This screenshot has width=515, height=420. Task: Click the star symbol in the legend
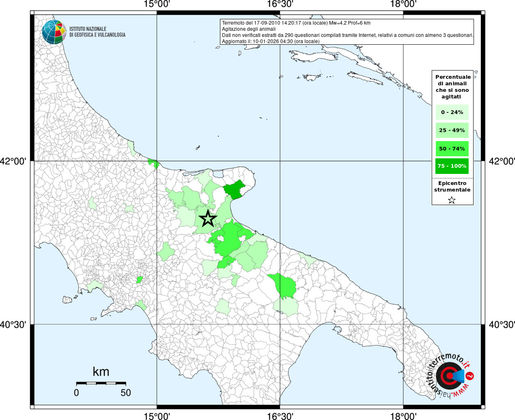[452, 200]
